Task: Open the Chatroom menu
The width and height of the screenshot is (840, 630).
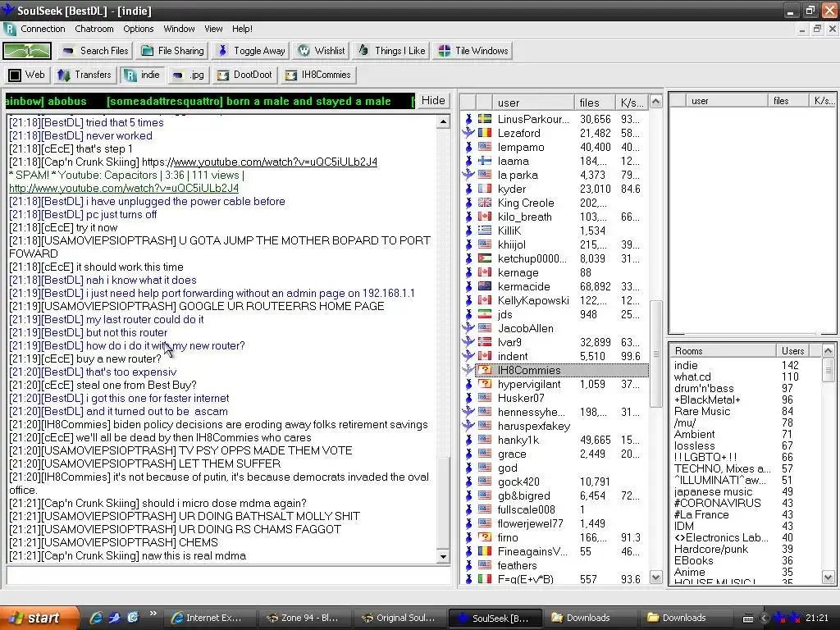Action: click(x=94, y=29)
